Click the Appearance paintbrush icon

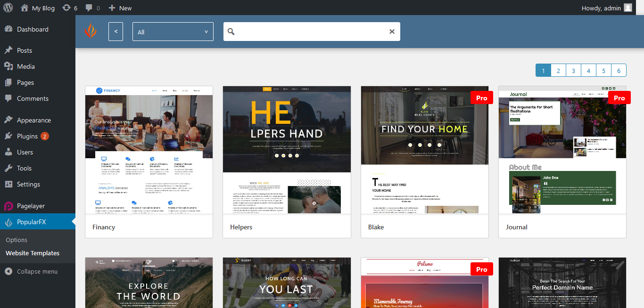[x=8, y=120]
